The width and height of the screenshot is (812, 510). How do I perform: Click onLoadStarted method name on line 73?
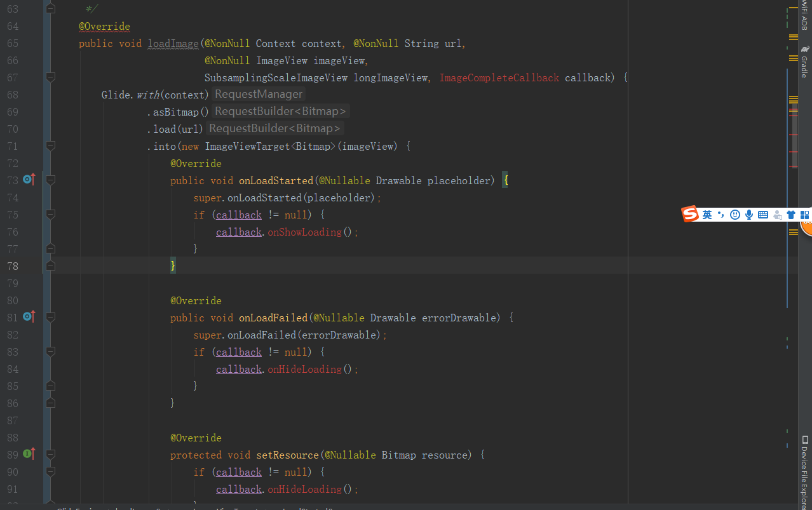276,180
